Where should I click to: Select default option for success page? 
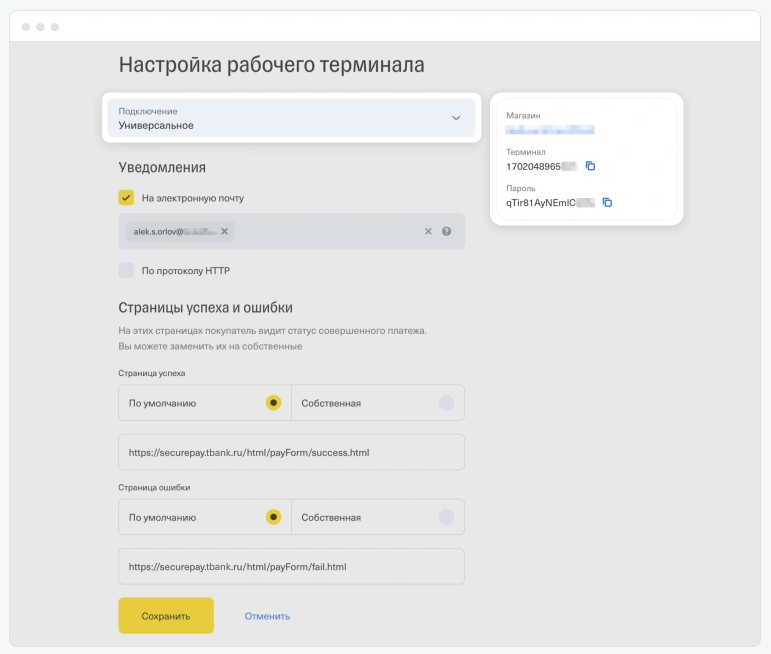coord(273,403)
